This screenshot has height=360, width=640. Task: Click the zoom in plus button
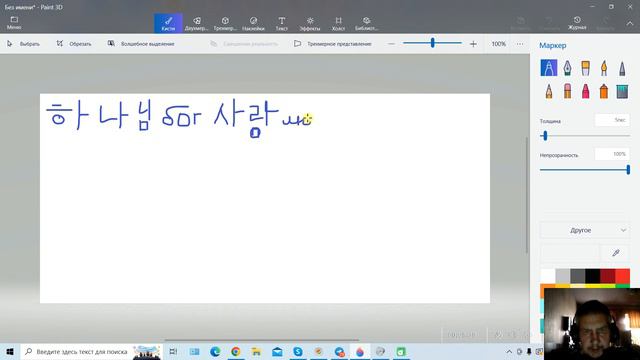[x=473, y=44]
